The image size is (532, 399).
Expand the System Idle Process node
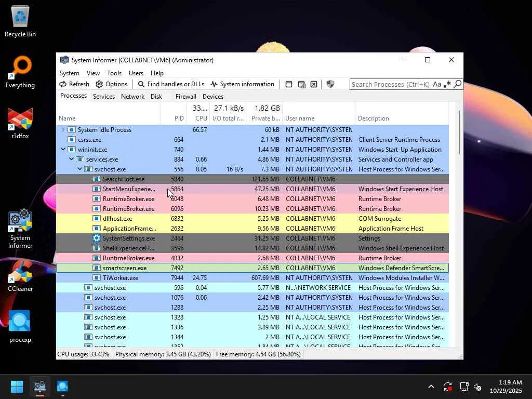(63, 129)
